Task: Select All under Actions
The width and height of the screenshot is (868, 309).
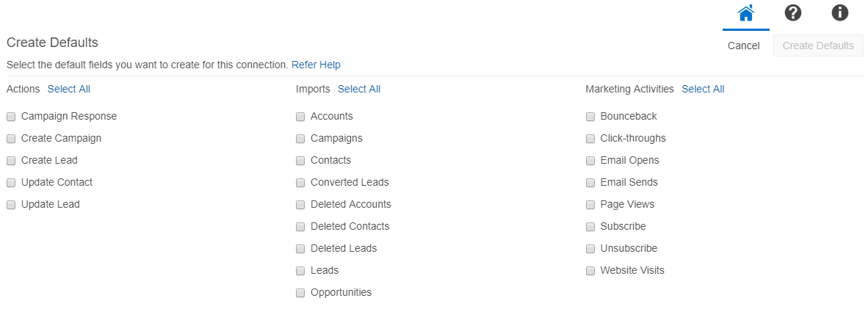Action: tap(69, 89)
